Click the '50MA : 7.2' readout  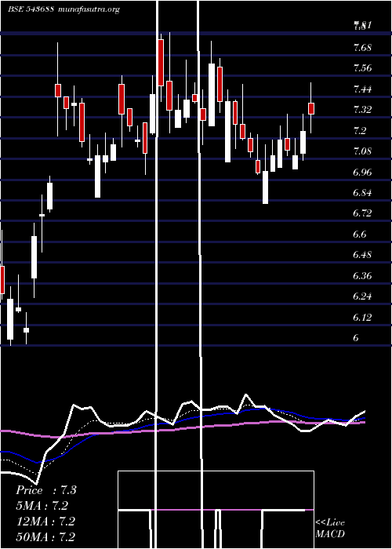(x=45, y=536)
